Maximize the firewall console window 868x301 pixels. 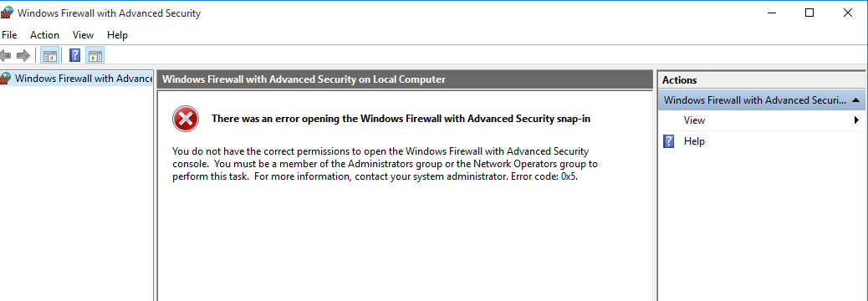click(x=809, y=13)
